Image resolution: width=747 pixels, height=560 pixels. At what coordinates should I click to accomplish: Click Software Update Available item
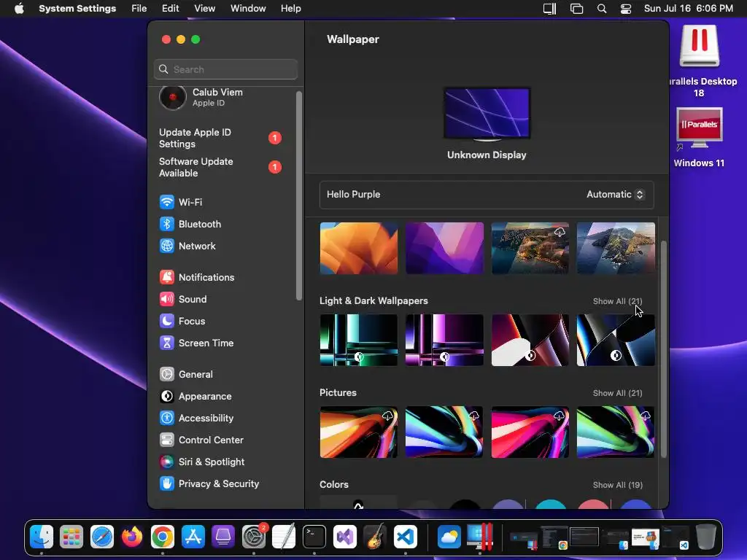click(x=220, y=167)
